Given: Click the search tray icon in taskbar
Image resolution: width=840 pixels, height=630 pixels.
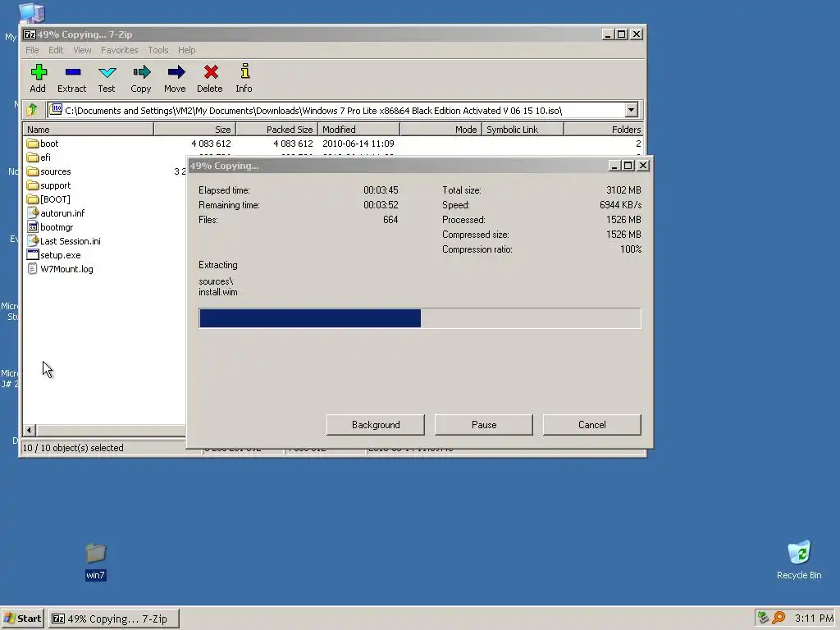Looking at the screenshot, I should (x=778, y=618).
